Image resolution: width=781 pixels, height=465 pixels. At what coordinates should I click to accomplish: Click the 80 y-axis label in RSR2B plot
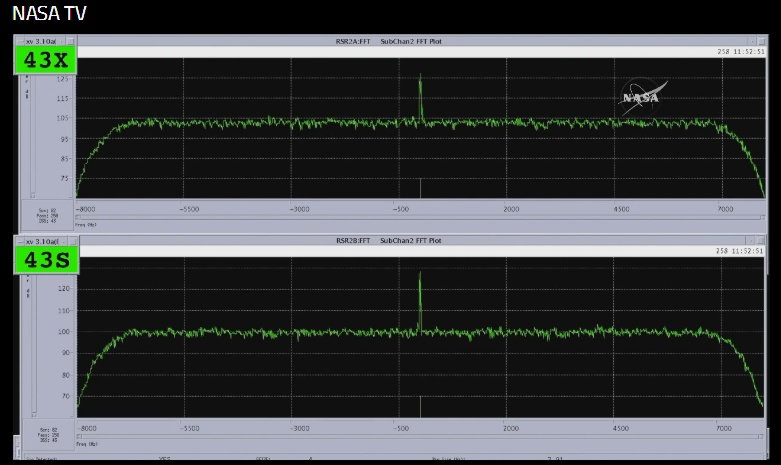(x=66, y=375)
